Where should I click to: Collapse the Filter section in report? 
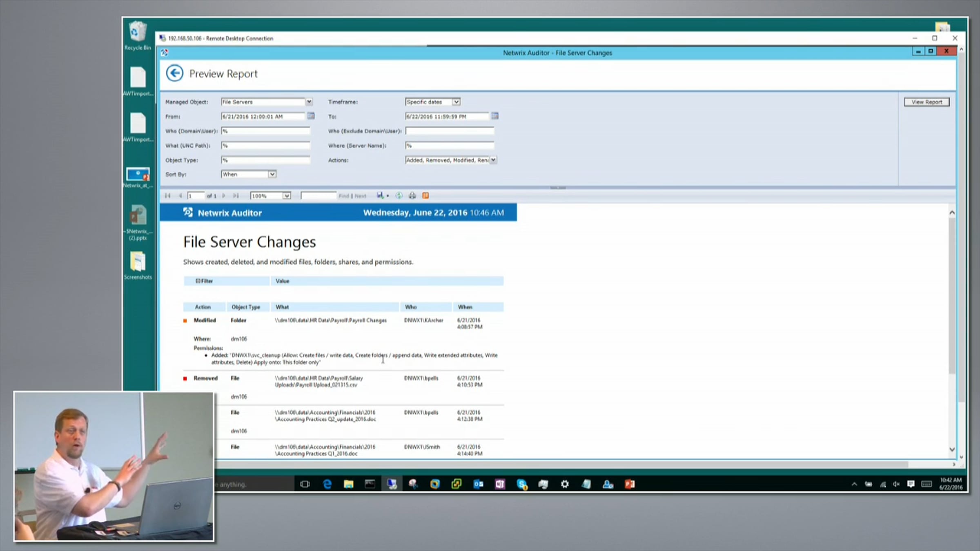click(x=198, y=281)
